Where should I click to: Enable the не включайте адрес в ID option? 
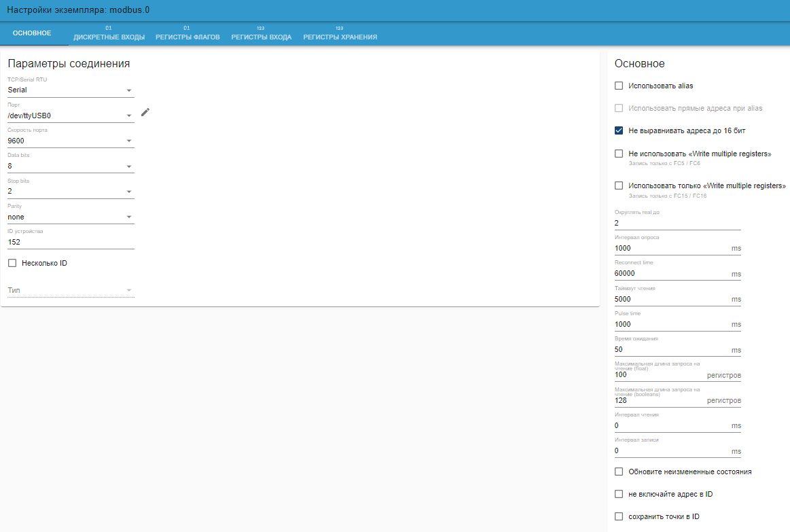619,494
